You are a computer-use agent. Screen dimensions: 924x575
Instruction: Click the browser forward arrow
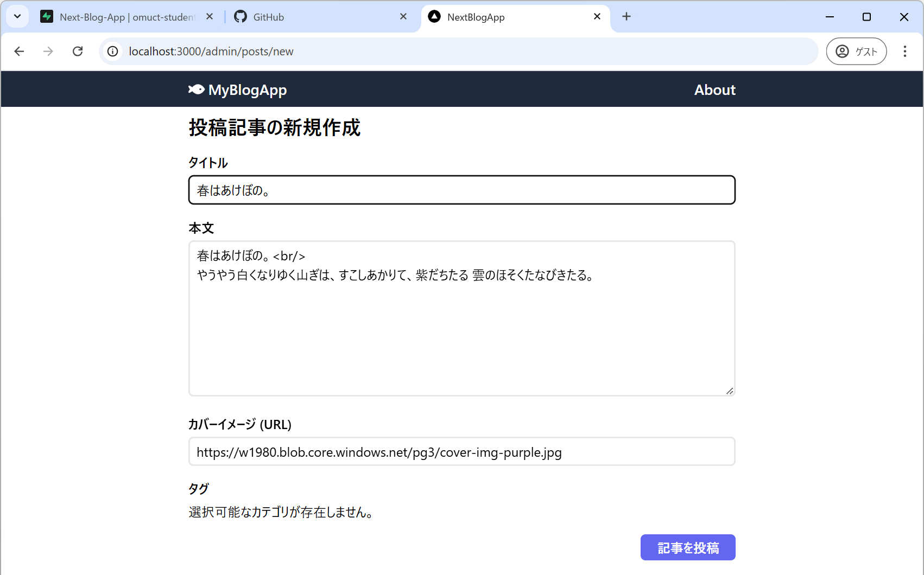coord(48,52)
